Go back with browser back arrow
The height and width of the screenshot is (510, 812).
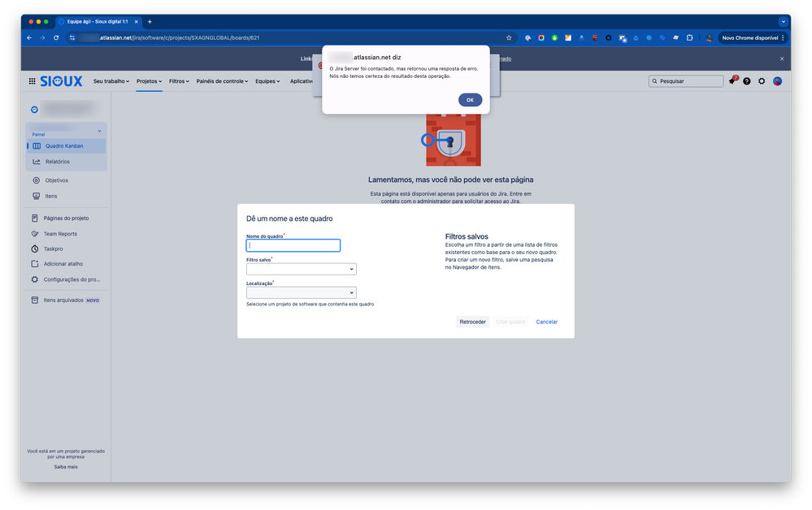tap(29, 37)
